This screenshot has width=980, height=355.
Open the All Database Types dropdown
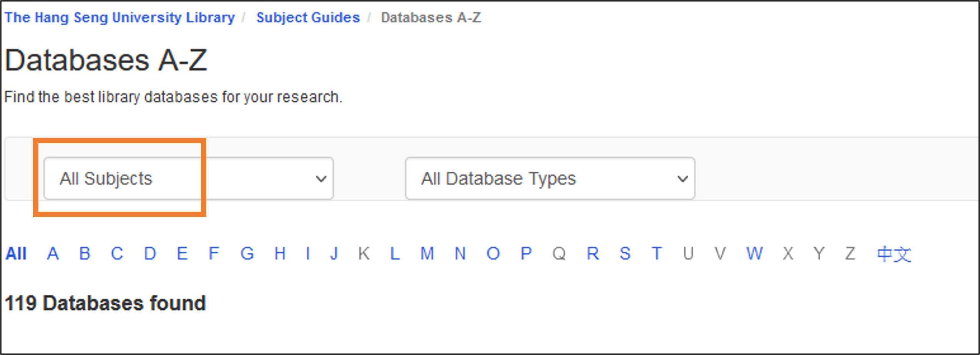click(550, 179)
